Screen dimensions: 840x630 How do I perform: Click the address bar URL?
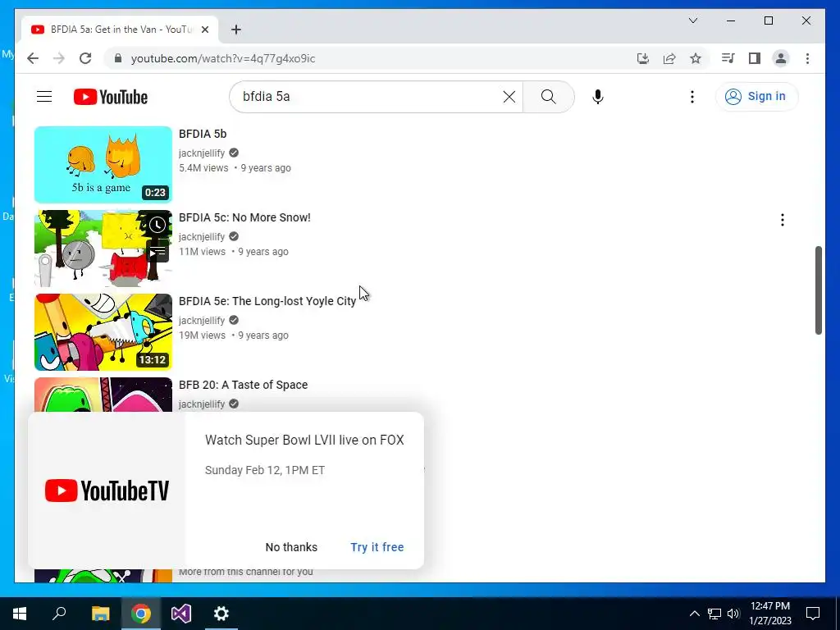[223, 58]
